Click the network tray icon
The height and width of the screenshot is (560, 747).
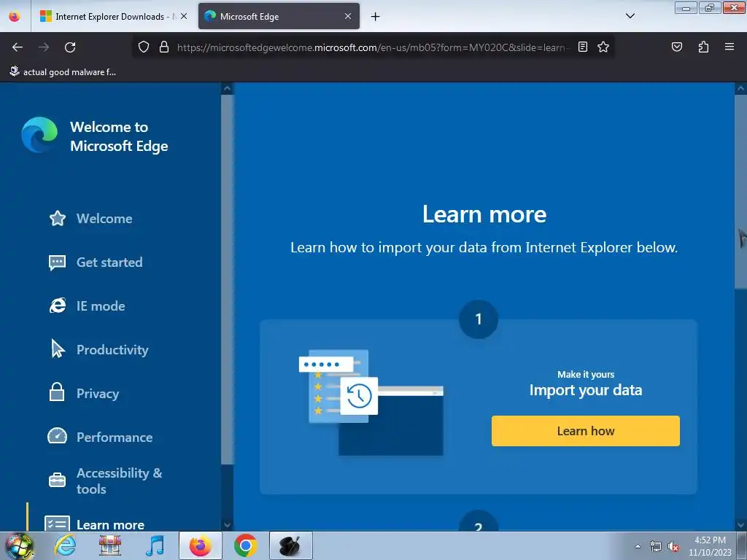click(656, 546)
